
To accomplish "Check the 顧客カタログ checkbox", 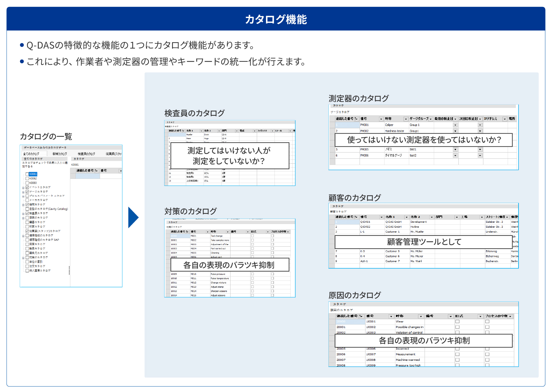I will coord(27,222).
